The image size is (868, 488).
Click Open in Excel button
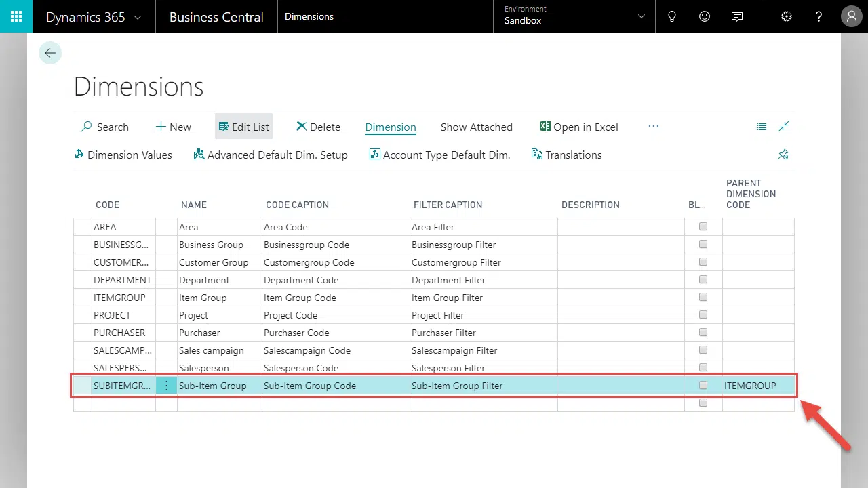click(578, 127)
